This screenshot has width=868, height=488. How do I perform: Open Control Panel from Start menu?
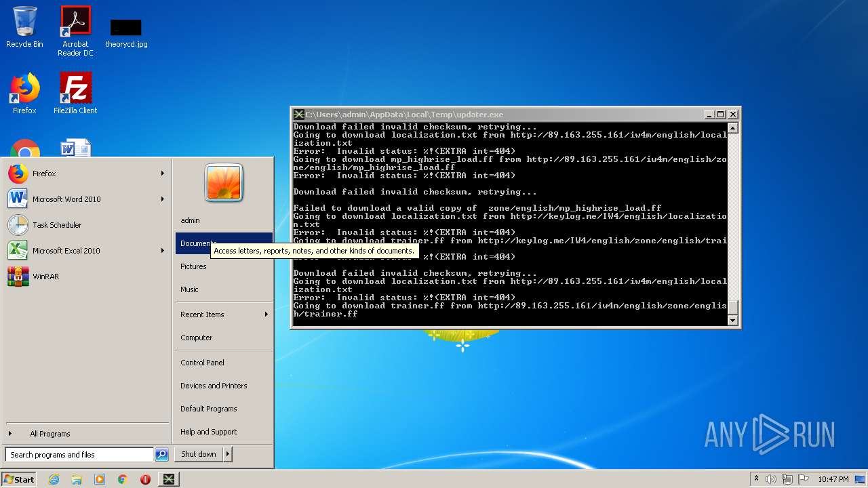224,363
